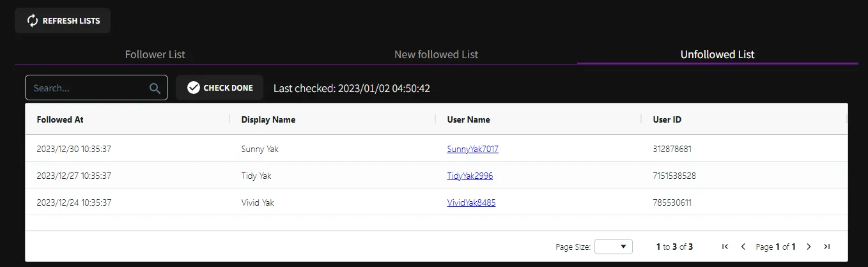Select the Unfollowed List tab
868x267 pixels.
(x=717, y=54)
